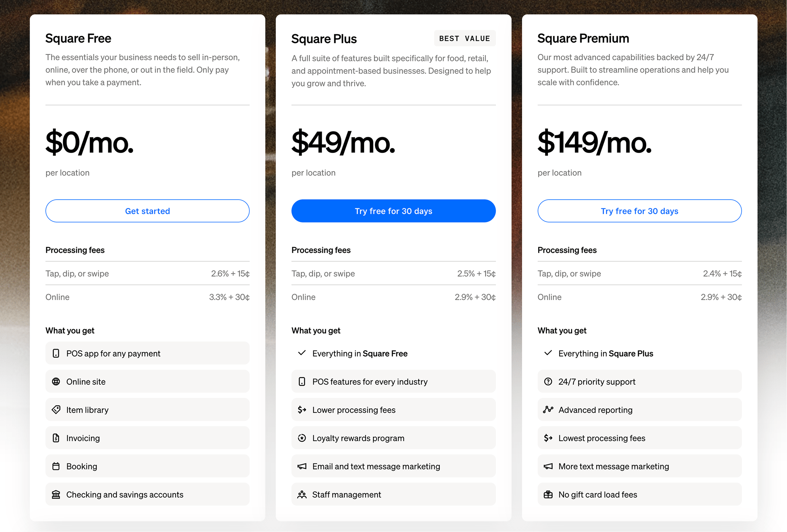Click the bank icon beside Checking and savings
The width and height of the screenshot is (787, 532).
56,494
